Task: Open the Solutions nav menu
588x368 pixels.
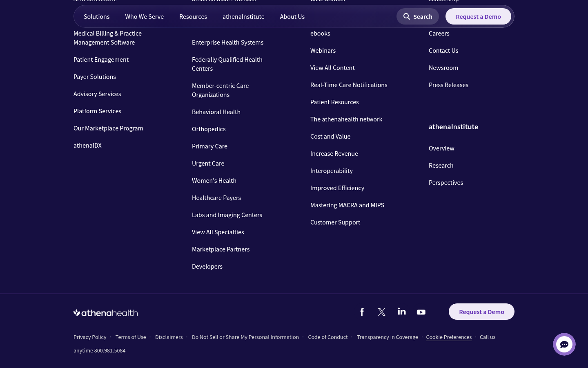Action: (x=96, y=16)
